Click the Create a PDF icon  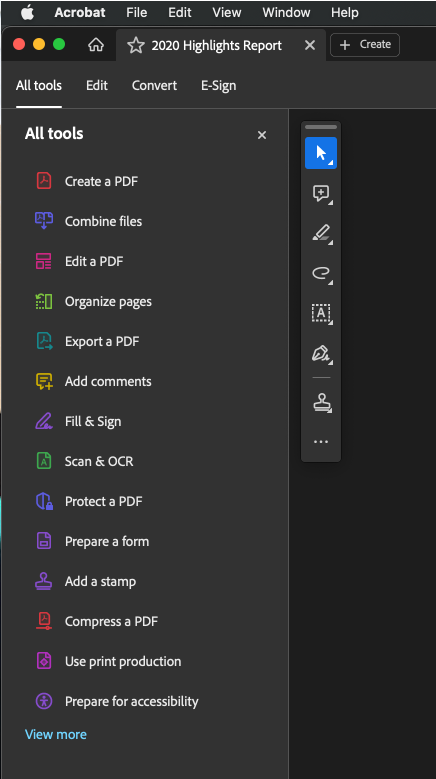(x=44, y=181)
